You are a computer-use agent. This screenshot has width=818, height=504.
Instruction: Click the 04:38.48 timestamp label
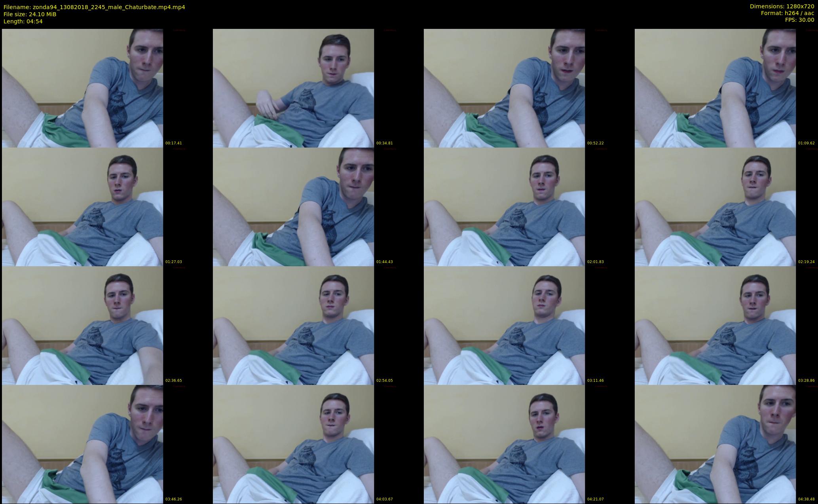click(806, 499)
